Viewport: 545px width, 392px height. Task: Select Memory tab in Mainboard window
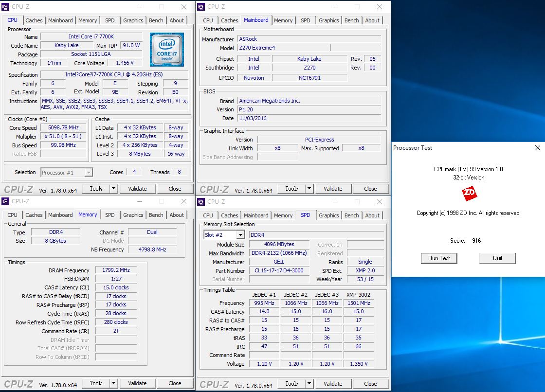283,20
